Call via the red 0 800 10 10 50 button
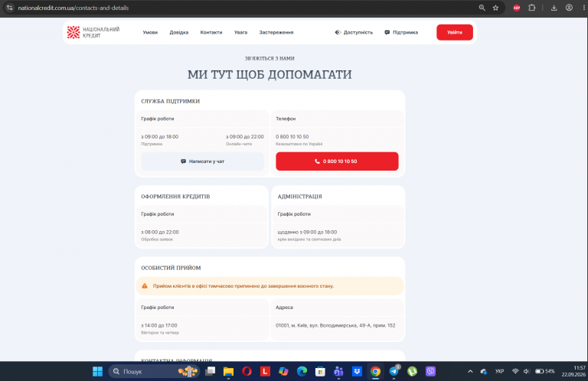The image size is (588, 381). tap(337, 161)
